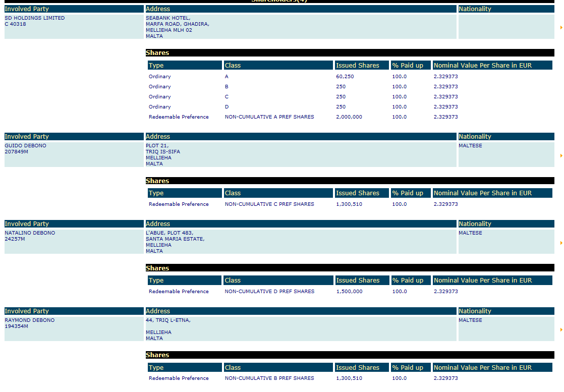Click the 1,300,510 value in the C PREF SHARES row
The image size is (564, 392).
point(349,204)
